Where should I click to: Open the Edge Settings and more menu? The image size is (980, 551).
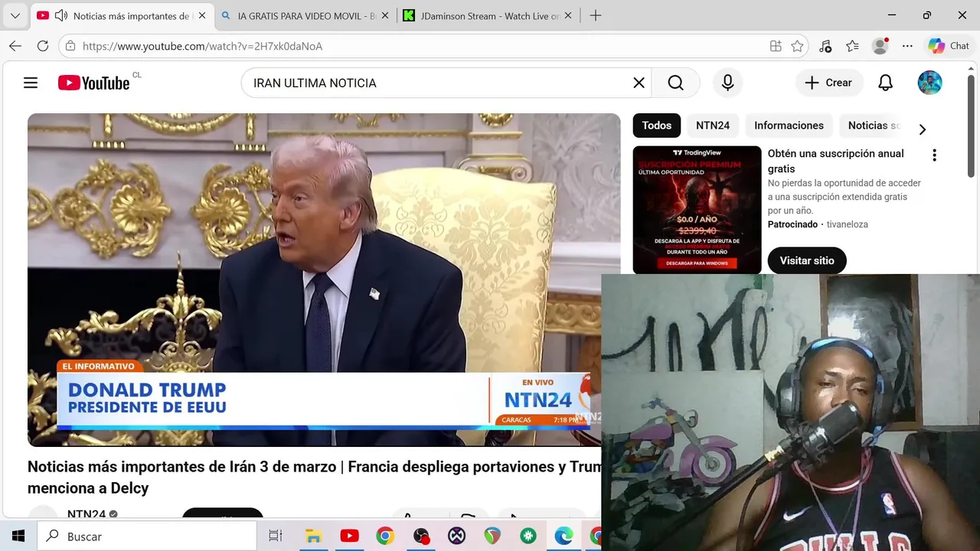[907, 46]
